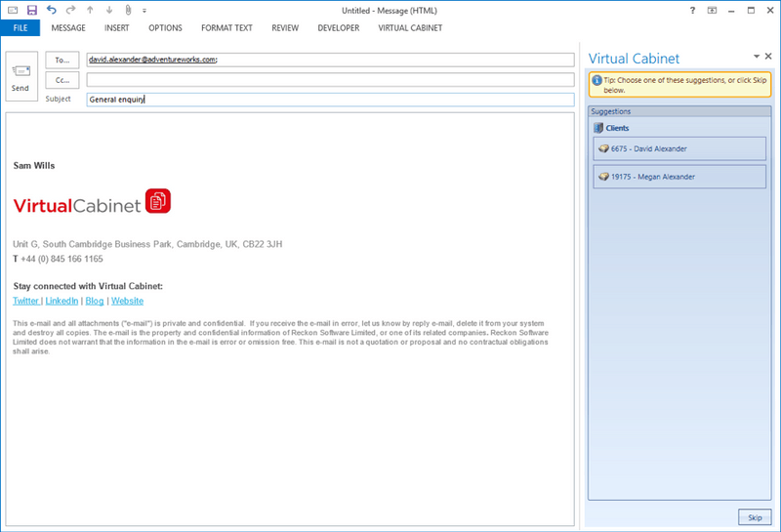
Task: Open the DEVELOPER tab
Action: click(x=339, y=28)
